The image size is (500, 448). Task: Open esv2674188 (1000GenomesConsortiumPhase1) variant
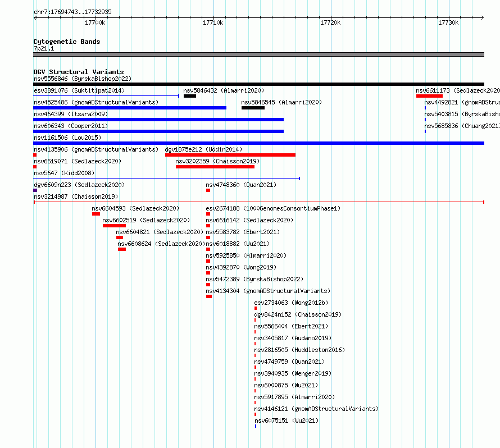[x=273, y=208]
